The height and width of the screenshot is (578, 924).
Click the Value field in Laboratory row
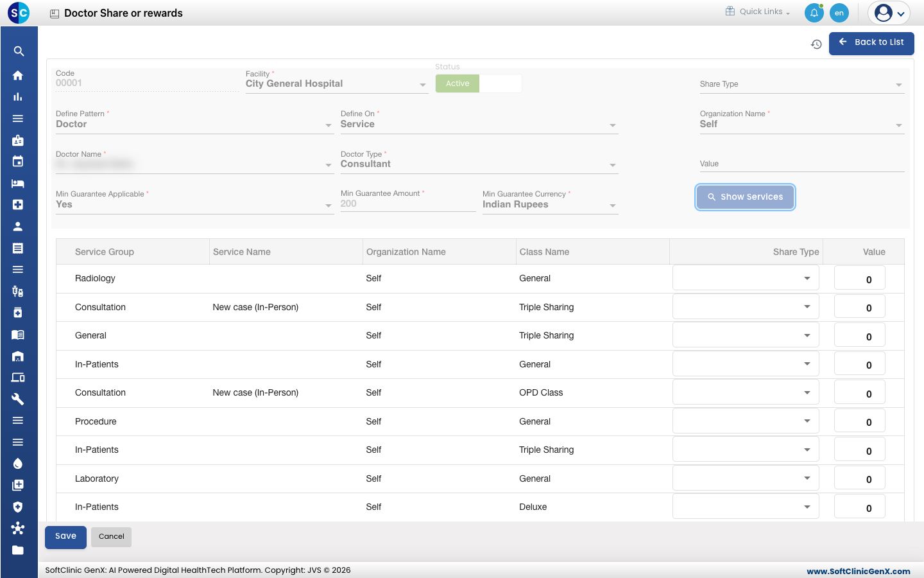click(860, 478)
